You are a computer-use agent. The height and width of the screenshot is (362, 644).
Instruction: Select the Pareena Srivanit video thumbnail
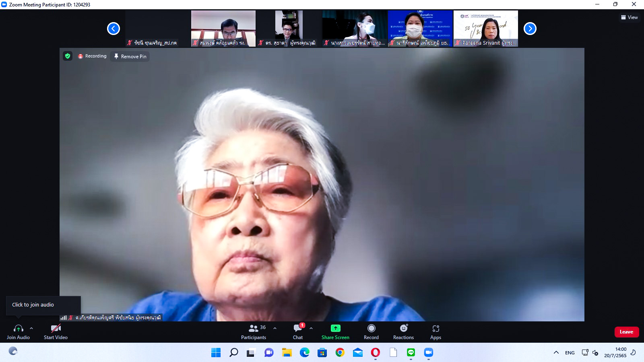486,29
